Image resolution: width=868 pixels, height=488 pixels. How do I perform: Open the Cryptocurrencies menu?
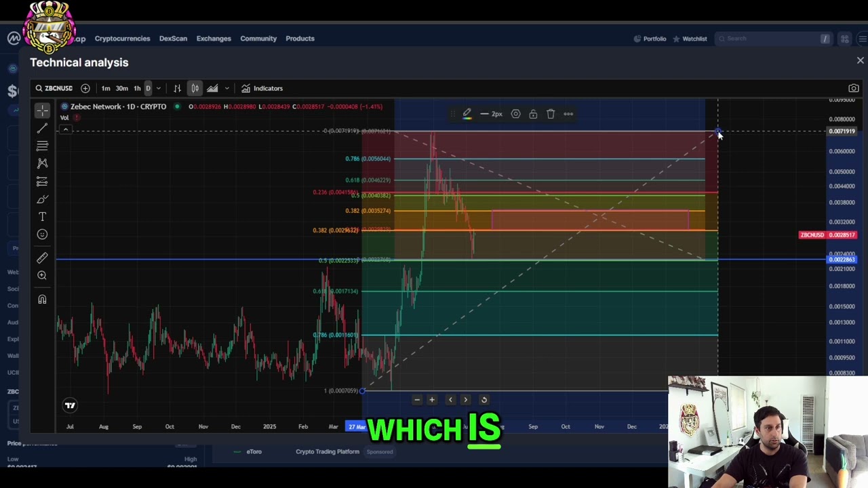coord(122,39)
